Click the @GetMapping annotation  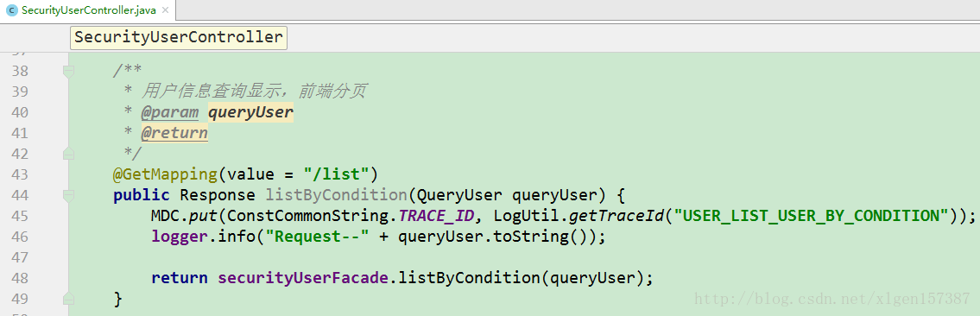165,174
